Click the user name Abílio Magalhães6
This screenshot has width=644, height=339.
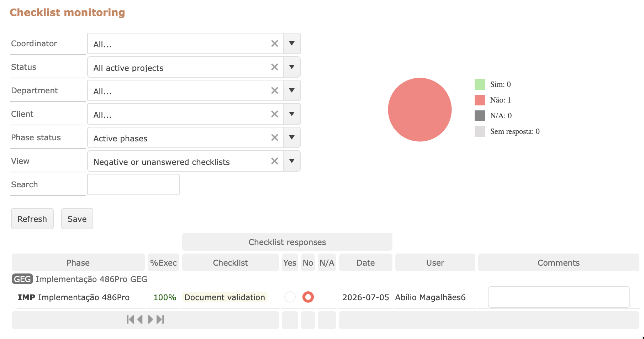(430, 297)
